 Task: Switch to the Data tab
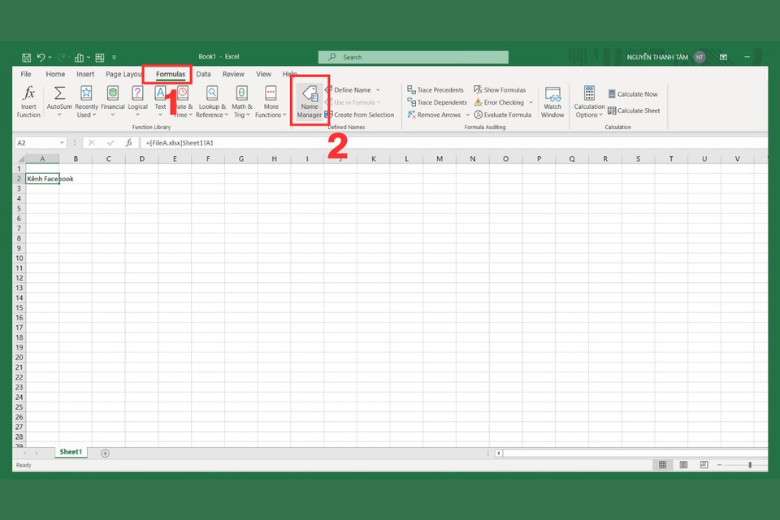(203, 74)
